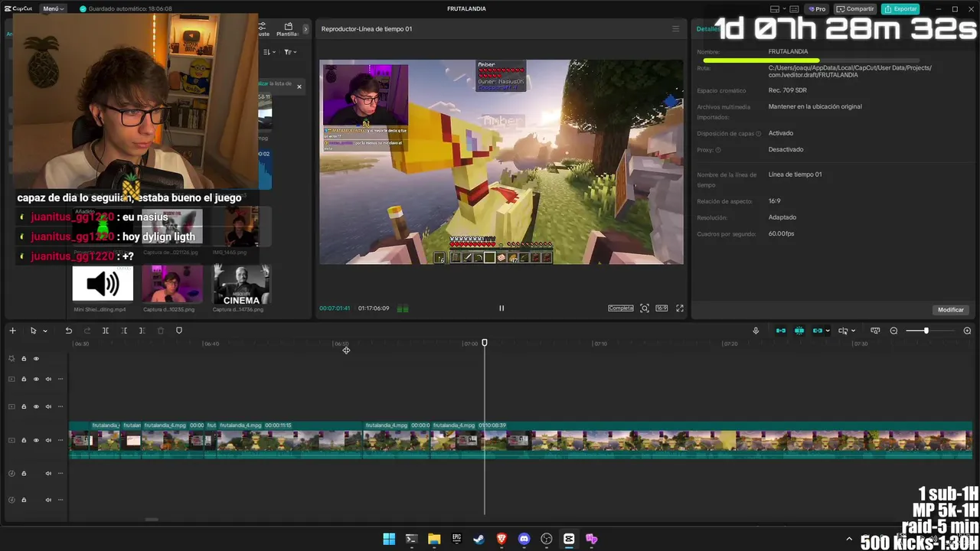The height and width of the screenshot is (551, 980).
Task: Open the audio level meter icon in the player
Action: tap(403, 308)
